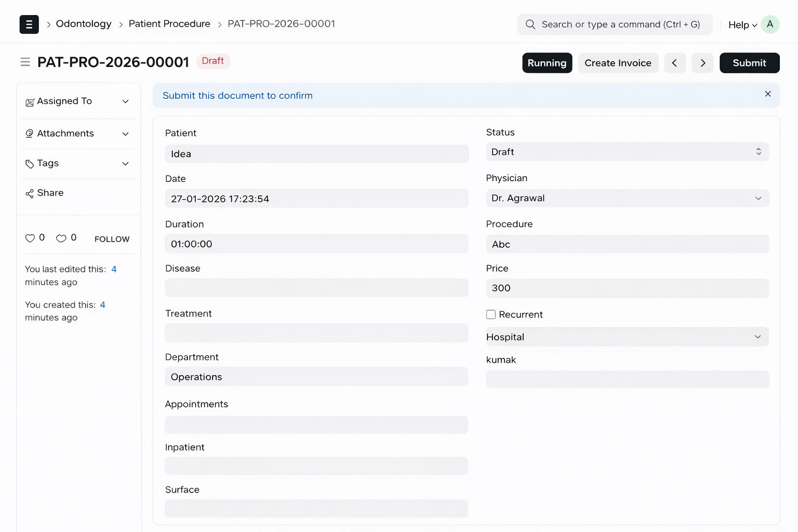Viewport: 798px width, 532px height.
Task: Click the Share icon
Action: coord(30,193)
